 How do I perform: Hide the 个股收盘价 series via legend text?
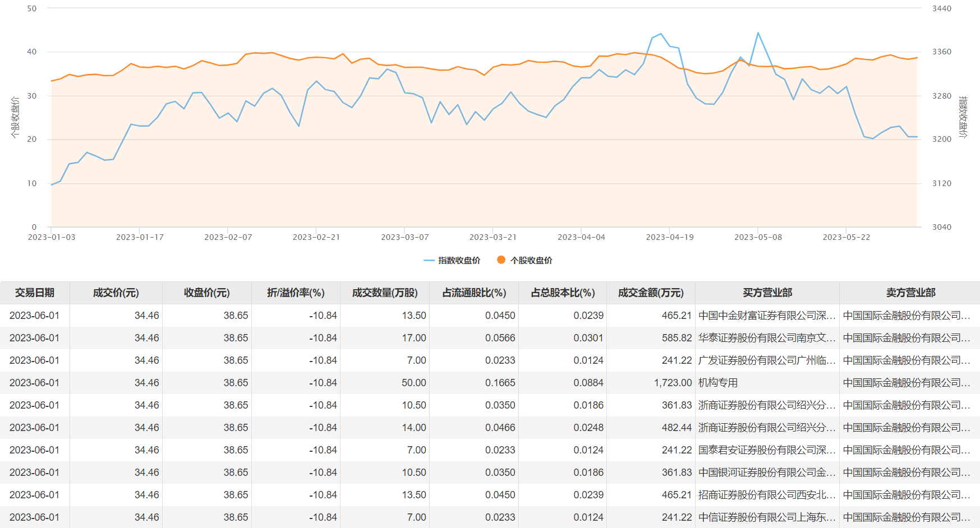coord(531,261)
